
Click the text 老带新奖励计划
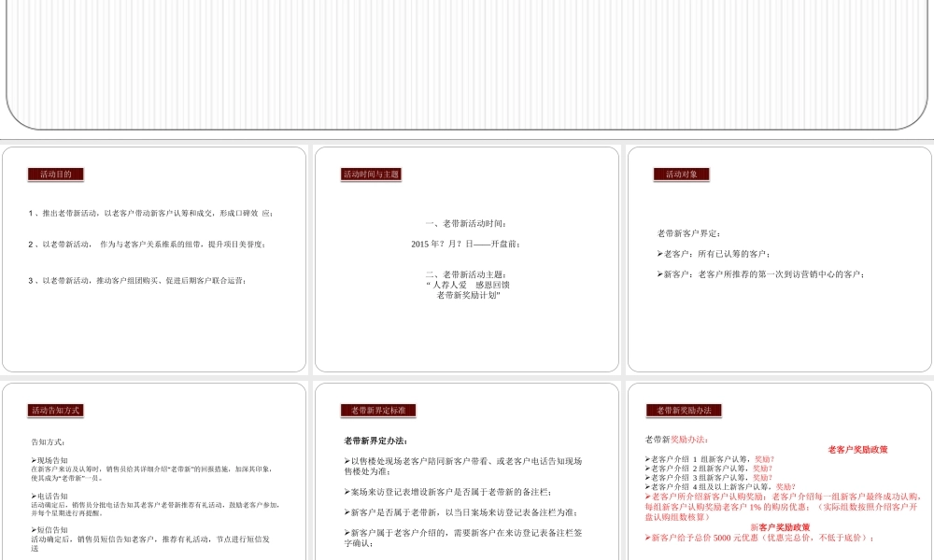(x=469, y=295)
